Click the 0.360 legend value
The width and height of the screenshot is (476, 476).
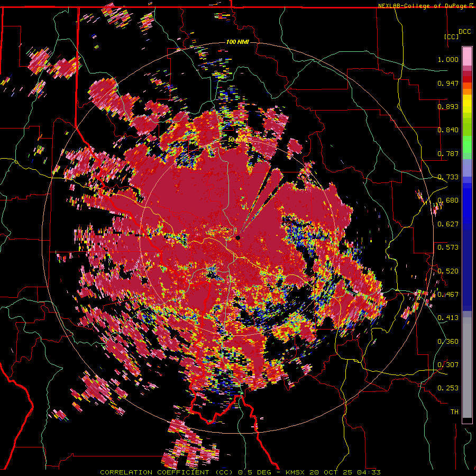coord(448,342)
